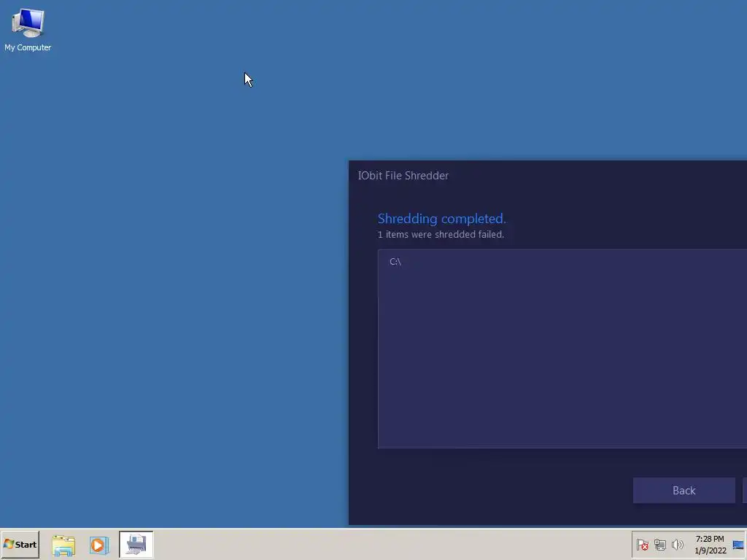
Task: Open the network status tray icon
Action: pos(659,545)
